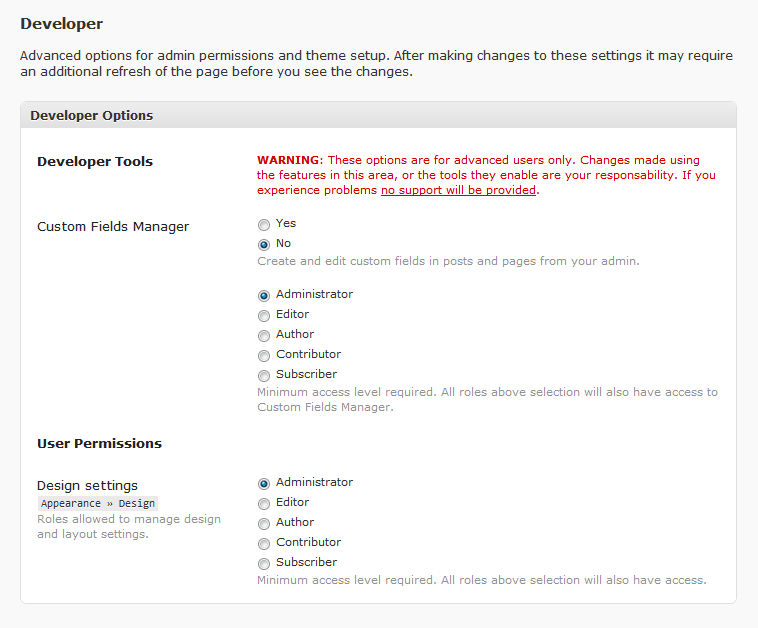Click the Developer Options panel header

point(378,115)
